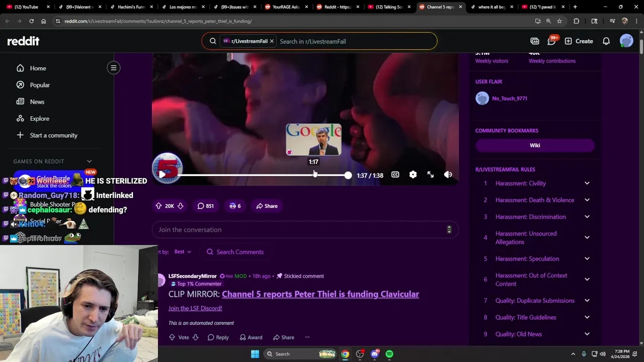This screenshot has width=644, height=362.
Task: Open the advertise icon in Reddit header
Action: pos(535,41)
